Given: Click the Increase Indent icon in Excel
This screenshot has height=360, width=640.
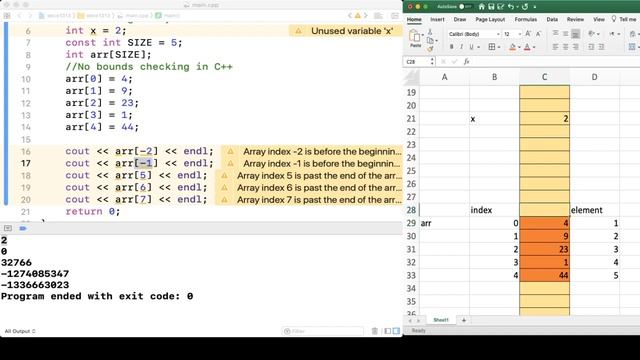Looking at the screenshot, I should point(601,47).
